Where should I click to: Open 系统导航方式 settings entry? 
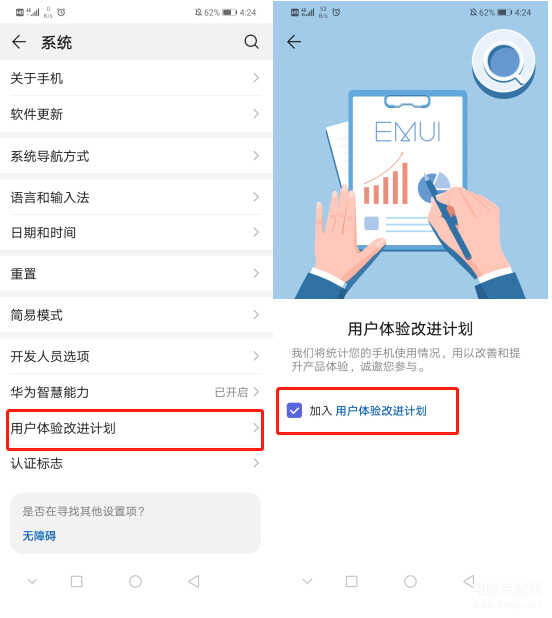pos(136,156)
